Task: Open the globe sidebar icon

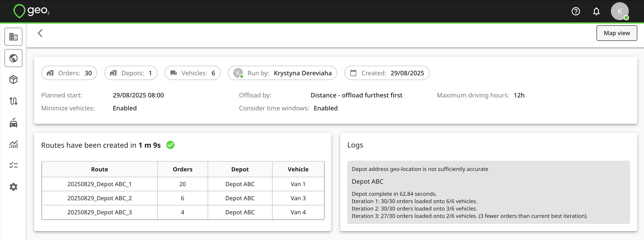Action: (x=13, y=58)
